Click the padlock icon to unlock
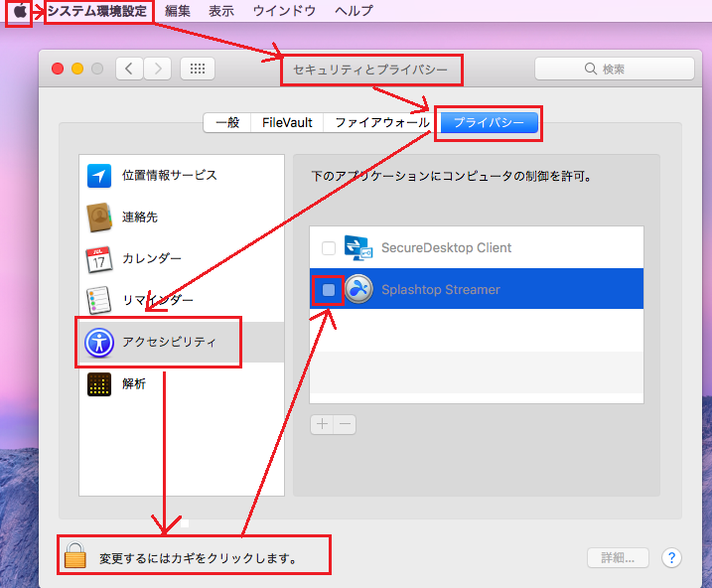 (74, 555)
